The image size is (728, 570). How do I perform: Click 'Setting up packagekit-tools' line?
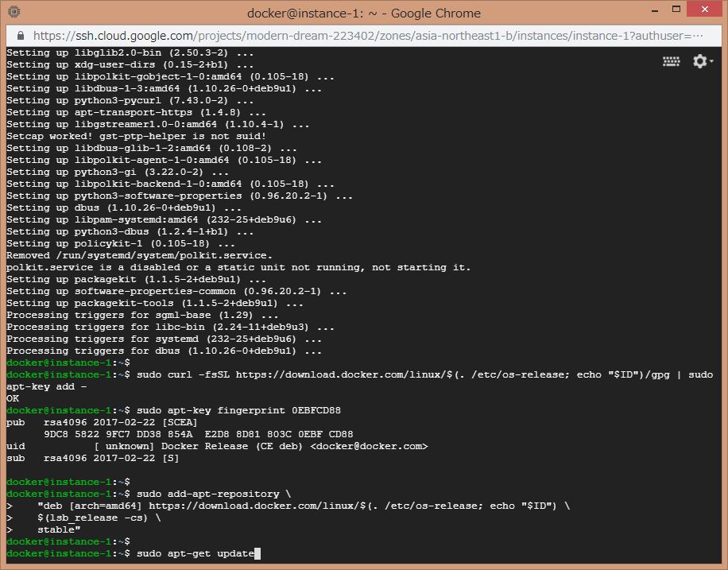[155, 303]
